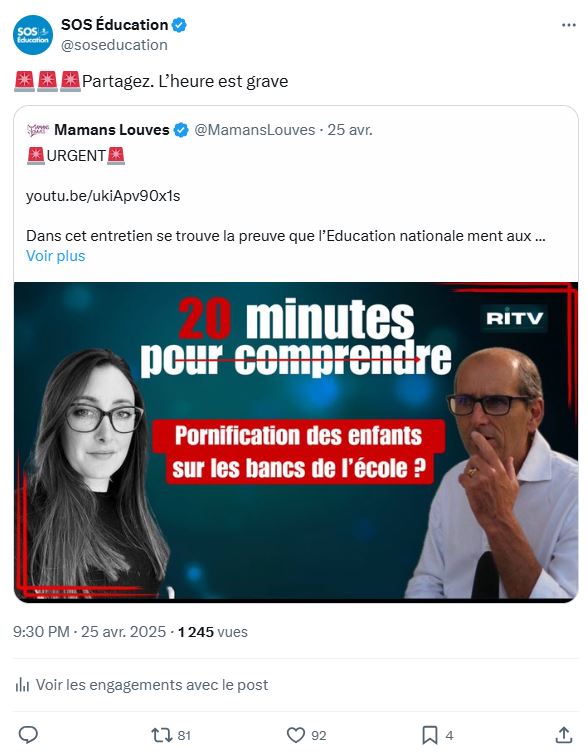Bookmark this post
Screen dimensions: 588x756
tap(429, 735)
